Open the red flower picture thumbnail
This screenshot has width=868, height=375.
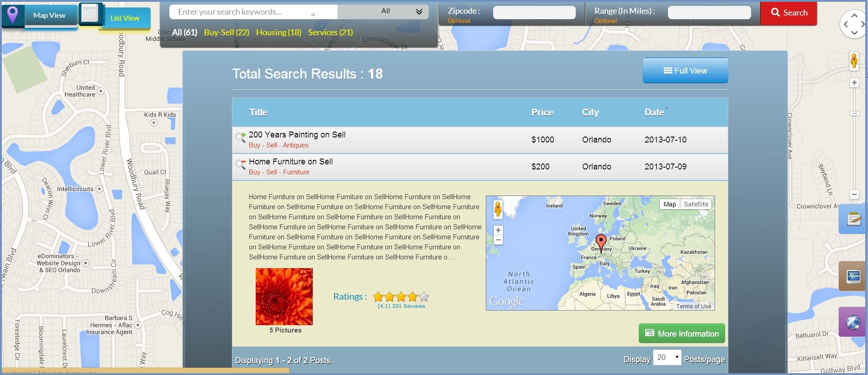click(x=284, y=296)
